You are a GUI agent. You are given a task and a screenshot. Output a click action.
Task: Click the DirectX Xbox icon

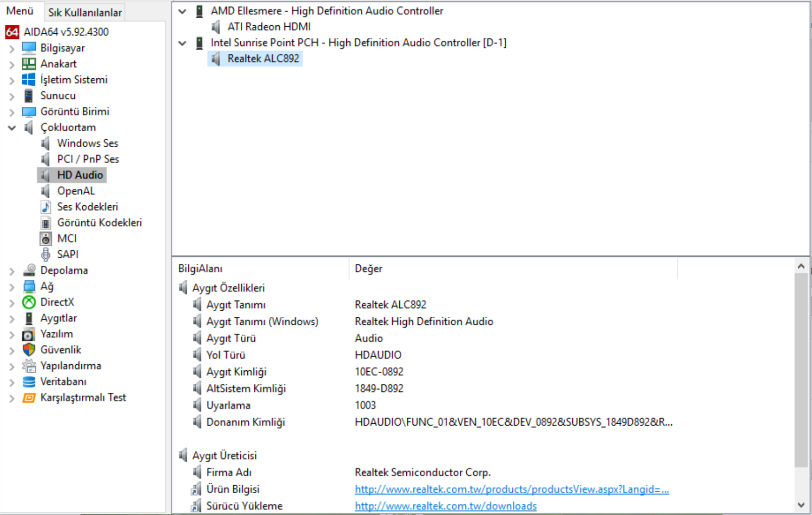coord(29,302)
